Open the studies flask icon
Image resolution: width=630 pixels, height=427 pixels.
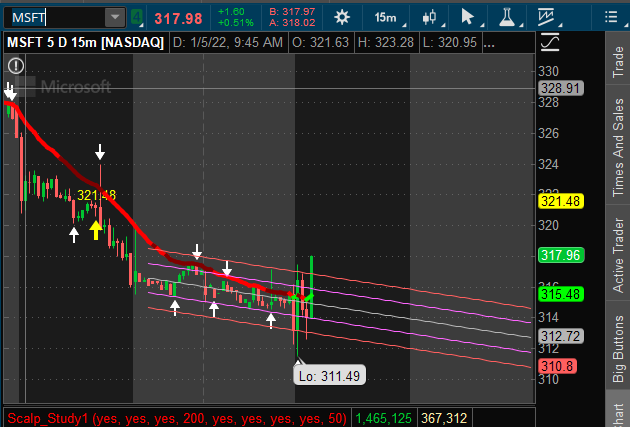point(507,17)
